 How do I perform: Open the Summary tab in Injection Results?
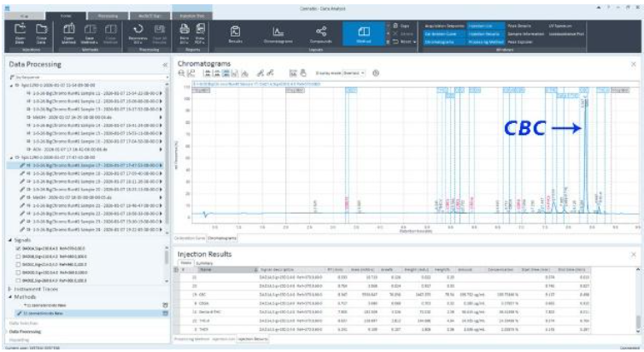[201, 262]
